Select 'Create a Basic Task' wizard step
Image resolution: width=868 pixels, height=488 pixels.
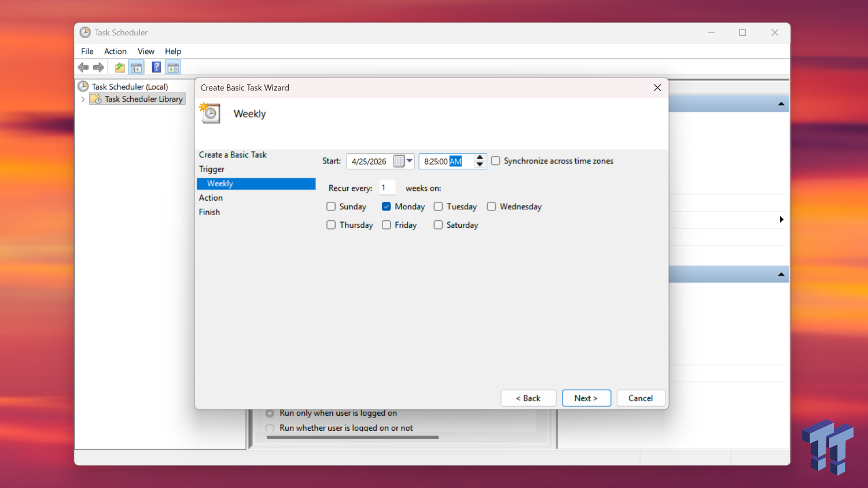tap(233, 155)
